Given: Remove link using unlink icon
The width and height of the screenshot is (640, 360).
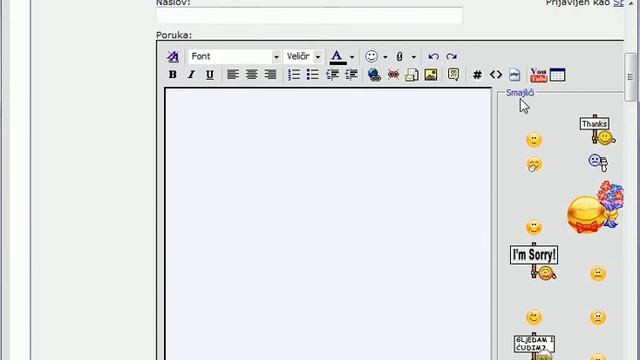Looking at the screenshot, I should coord(393,75).
